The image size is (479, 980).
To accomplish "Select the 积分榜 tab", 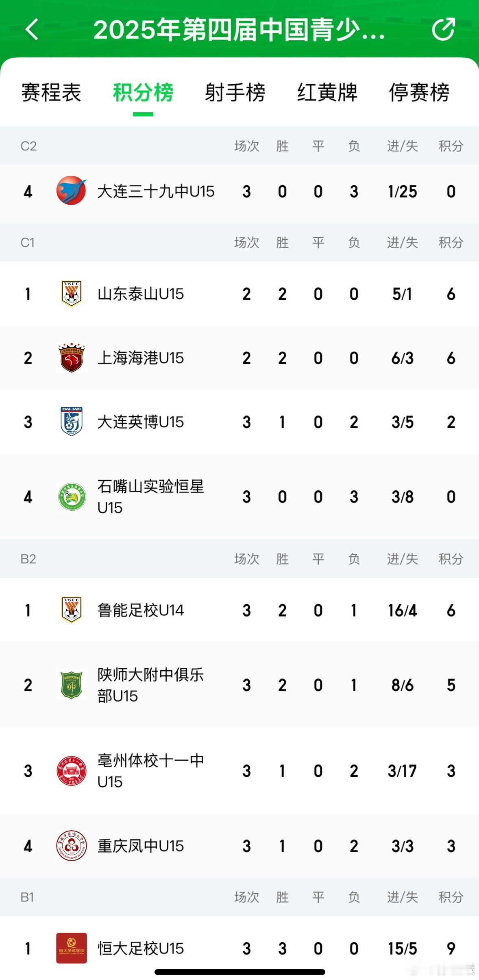I will (143, 92).
